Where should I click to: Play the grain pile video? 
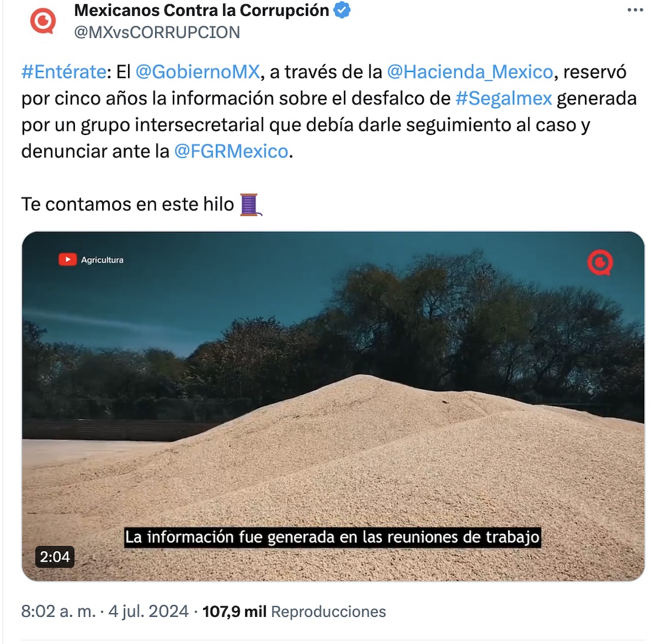[333, 406]
